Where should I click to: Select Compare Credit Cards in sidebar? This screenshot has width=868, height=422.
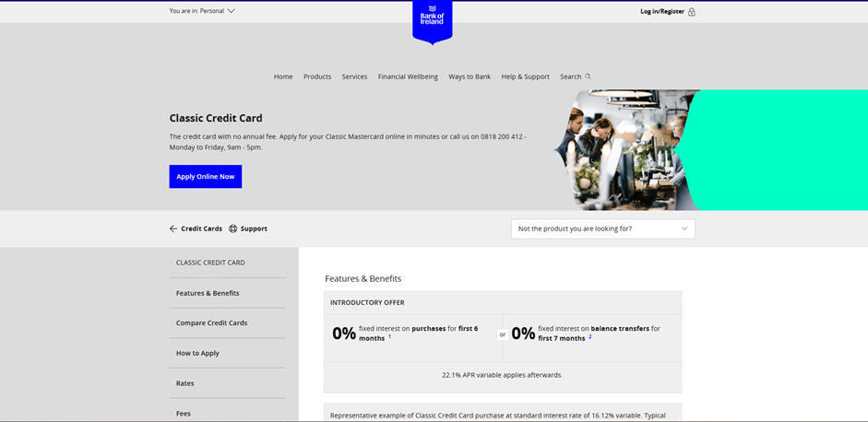[211, 323]
